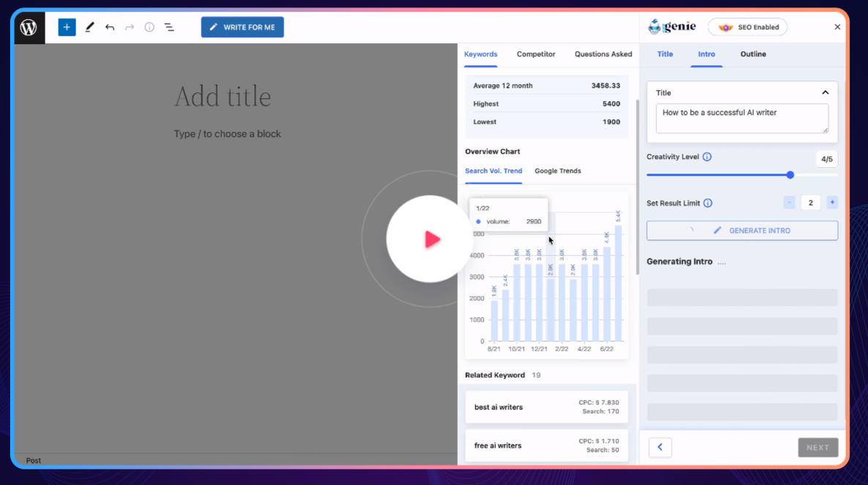This screenshot has width=868, height=485.
Task: View the Google Trends chart
Action: 557,171
